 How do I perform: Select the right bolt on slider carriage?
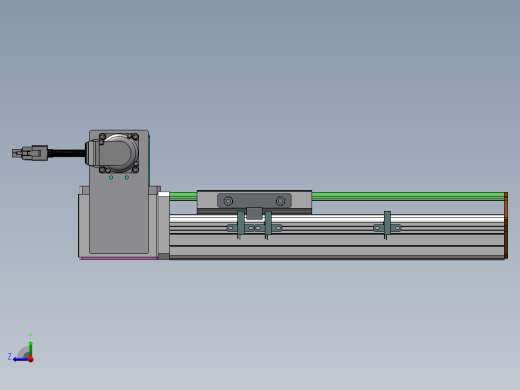point(280,201)
